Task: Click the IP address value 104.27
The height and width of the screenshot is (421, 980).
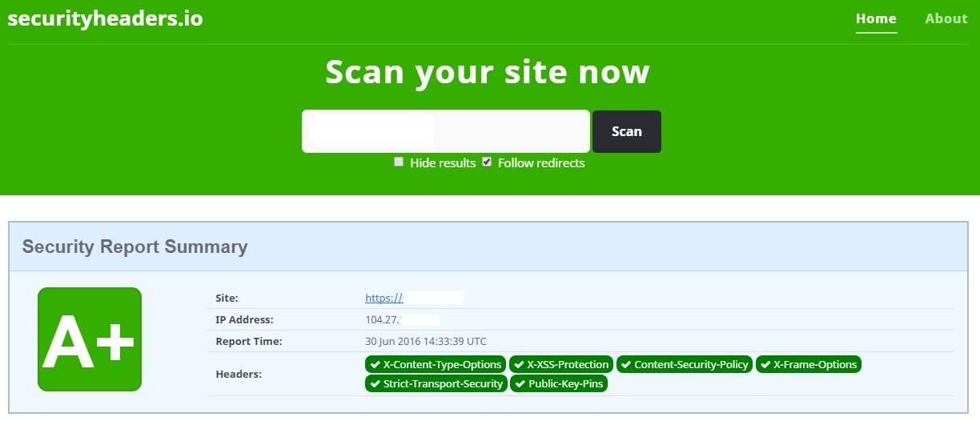Action: pyautogui.click(x=381, y=319)
